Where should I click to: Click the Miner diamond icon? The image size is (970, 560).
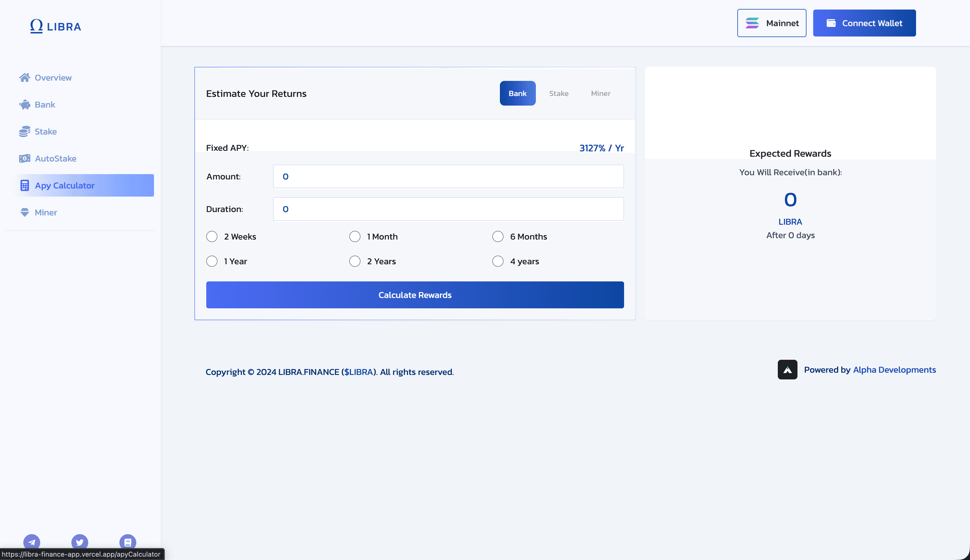25,212
